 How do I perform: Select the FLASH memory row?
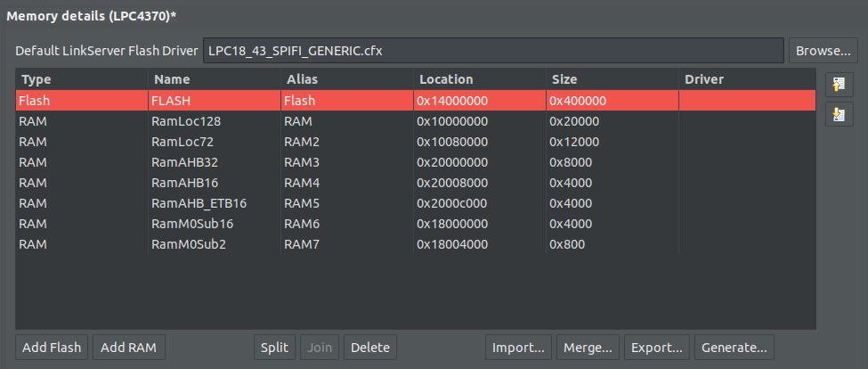click(x=171, y=101)
